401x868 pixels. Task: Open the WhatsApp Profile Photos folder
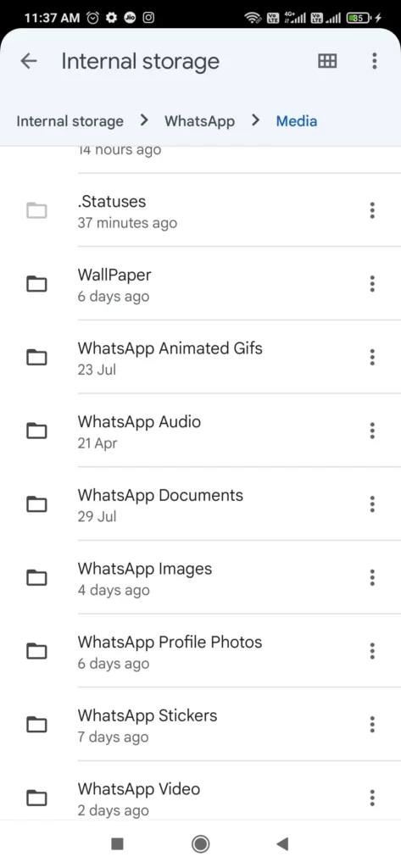200,651
